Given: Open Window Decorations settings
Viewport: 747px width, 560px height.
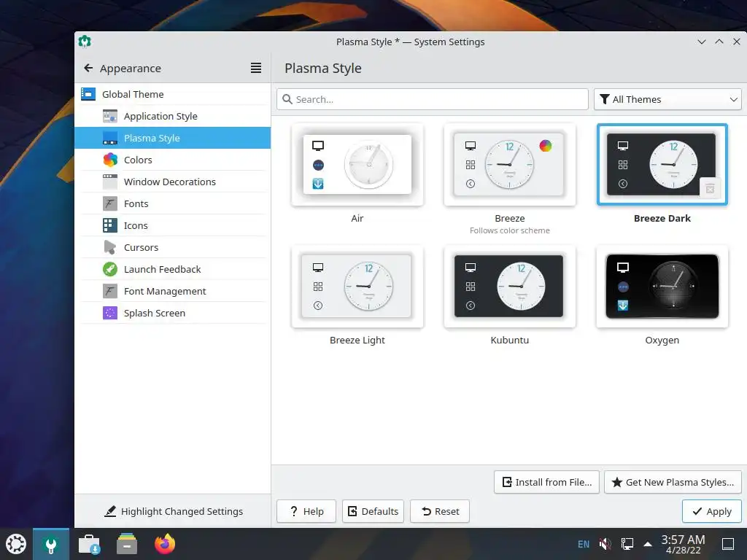Looking at the screenshot, I should click(172, 182).
